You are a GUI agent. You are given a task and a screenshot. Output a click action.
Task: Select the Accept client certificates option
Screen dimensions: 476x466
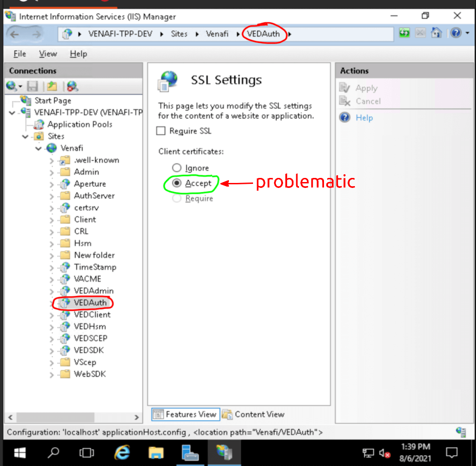tap(177, 183)
